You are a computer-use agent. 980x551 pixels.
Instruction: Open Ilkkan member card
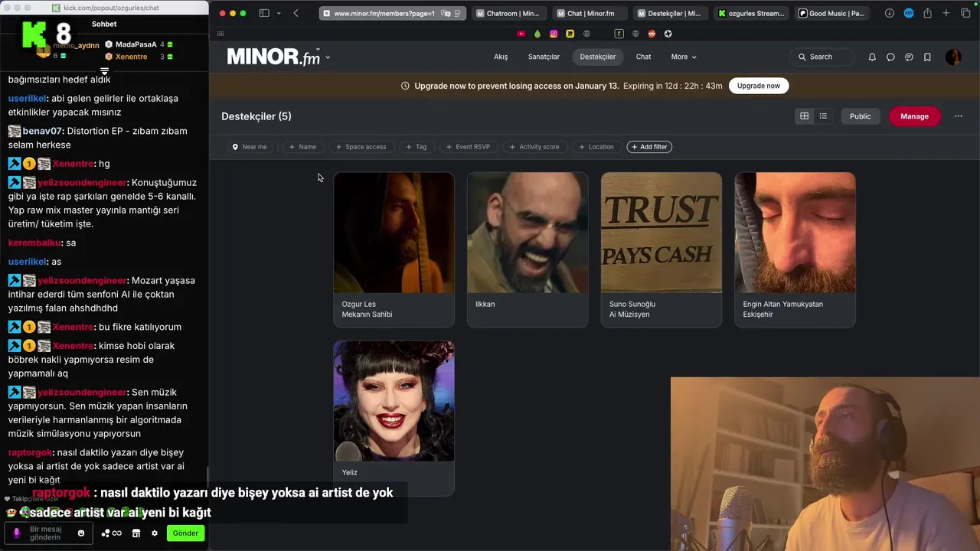tap(528, 249)
